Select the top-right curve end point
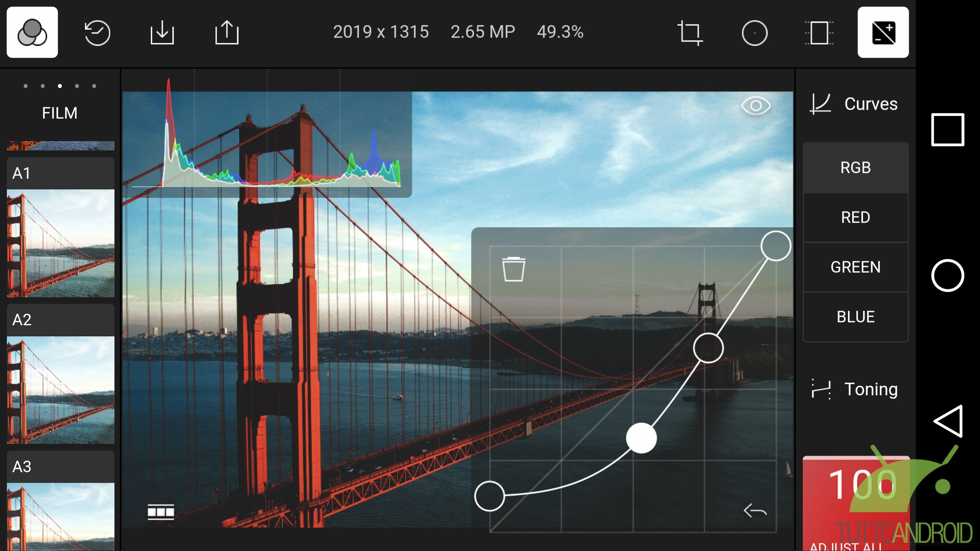This screenshot has width=980, height=551. (x=776, y=246)
